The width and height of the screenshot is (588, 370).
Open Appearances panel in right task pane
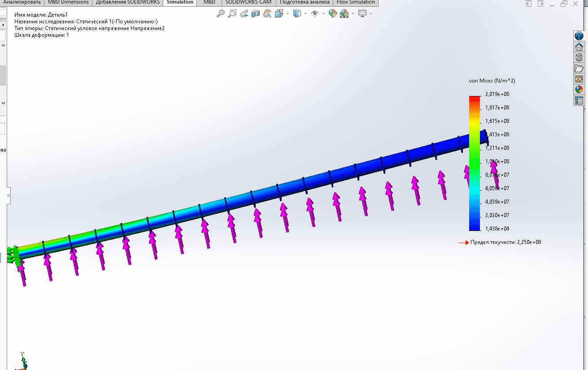pyautogui.click(x=579, y=90)
